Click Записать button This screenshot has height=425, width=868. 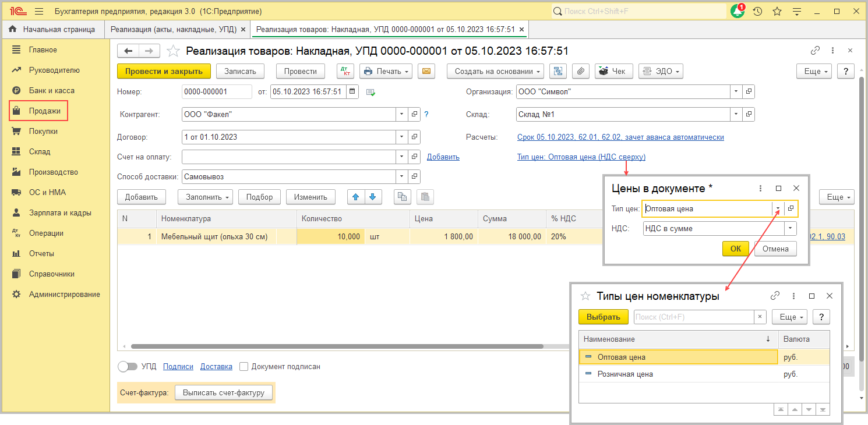[x=240, y=71]
